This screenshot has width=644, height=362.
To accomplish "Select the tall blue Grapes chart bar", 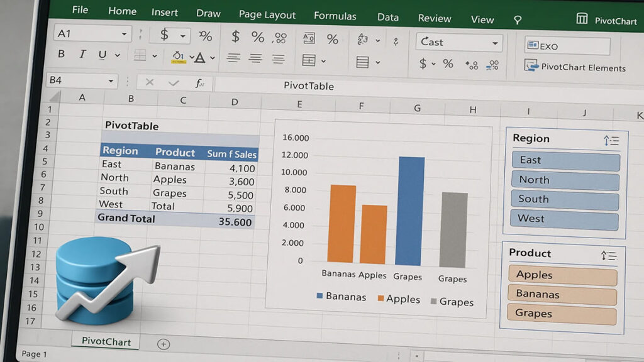I will pyautogui.click(x=410, y=211).
